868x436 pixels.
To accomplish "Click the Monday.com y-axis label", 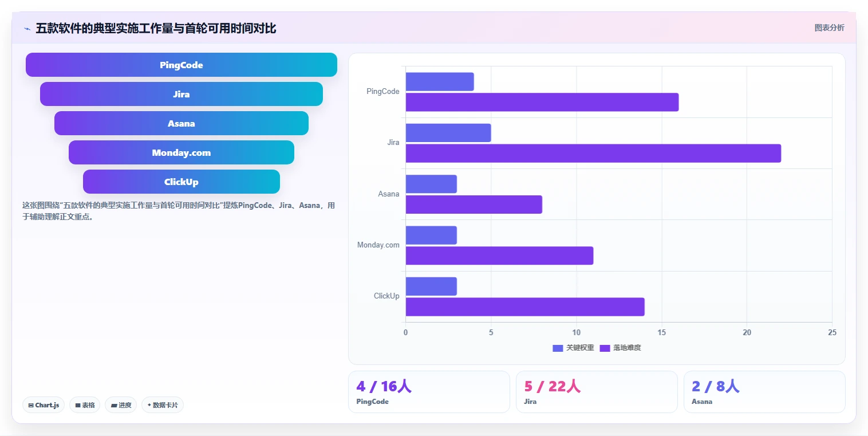I will pyautogui.click(x=378, y=245).
